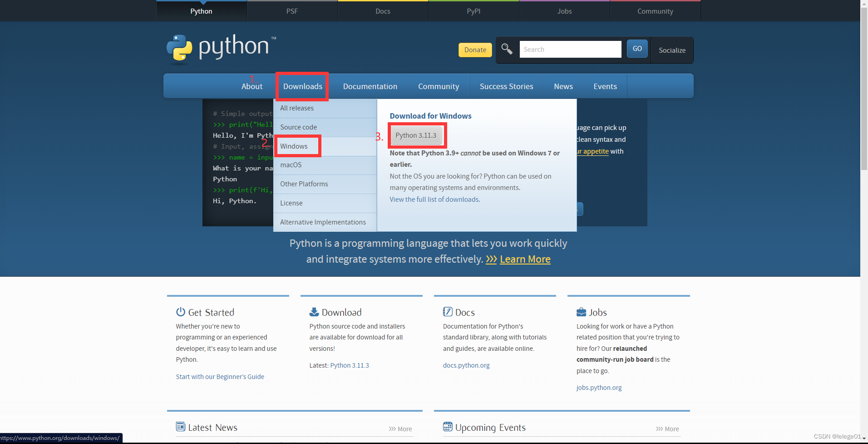
Task: Click the Latest News newspaper icon
Action: click(x=181, y=427)
